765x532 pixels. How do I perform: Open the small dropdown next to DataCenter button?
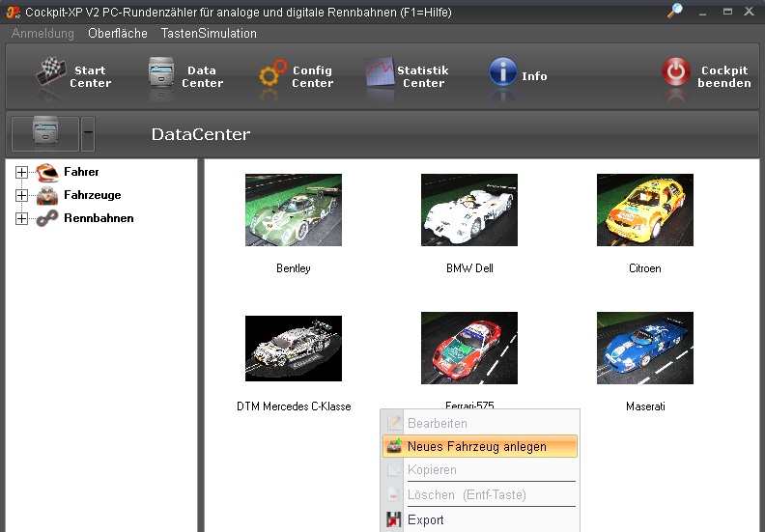click(88, 133)
